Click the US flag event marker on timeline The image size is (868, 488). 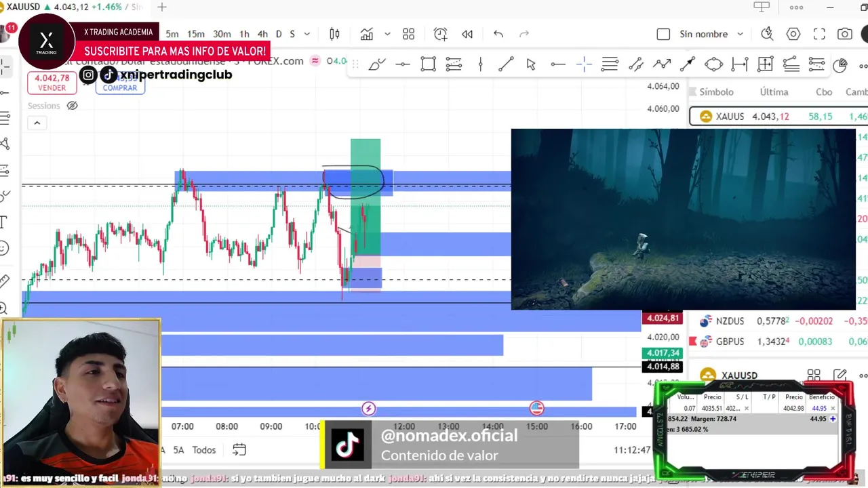point(536,408)
